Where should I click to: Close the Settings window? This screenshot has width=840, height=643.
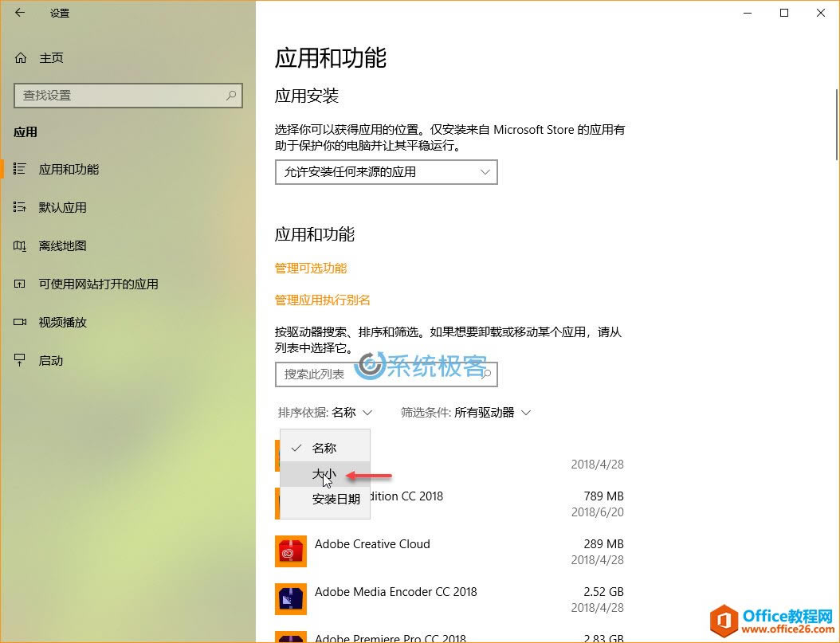(821, 13)
